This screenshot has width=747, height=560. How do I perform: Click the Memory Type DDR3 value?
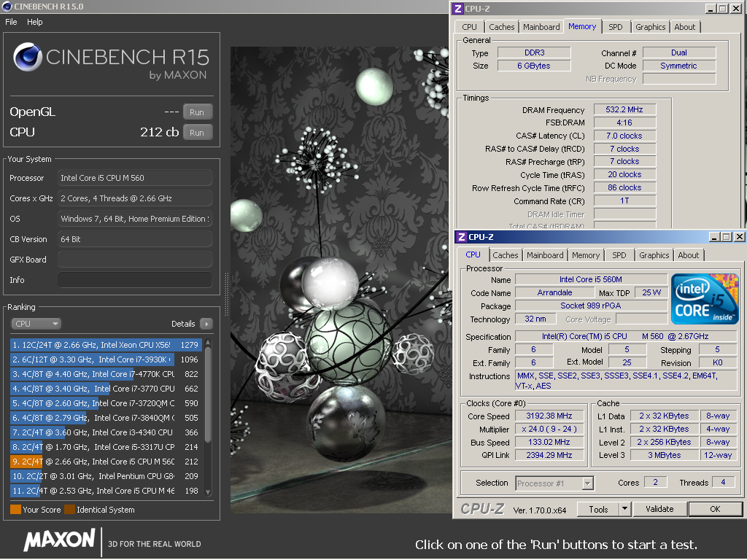(534, 52)
